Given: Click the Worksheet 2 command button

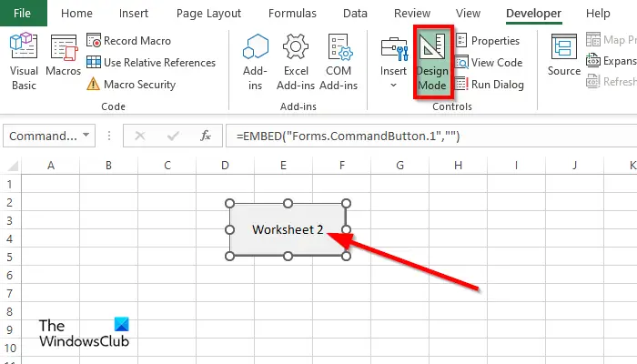Looking at the screenshot, I should 288,229.
